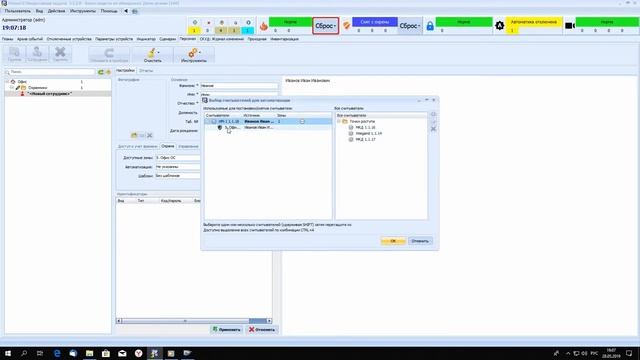Image resolution: width=640 pixels, height=360 pixels.
Task: Switch to the Сценарии tab
Action: pyautogui.click(x=168, y=39)
